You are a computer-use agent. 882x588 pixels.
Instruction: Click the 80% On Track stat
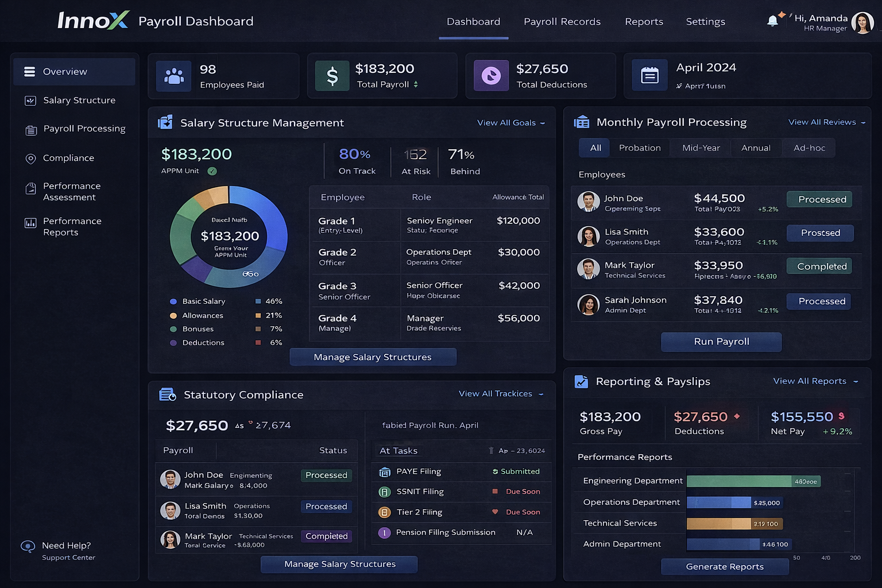click(x=357, y=161)
